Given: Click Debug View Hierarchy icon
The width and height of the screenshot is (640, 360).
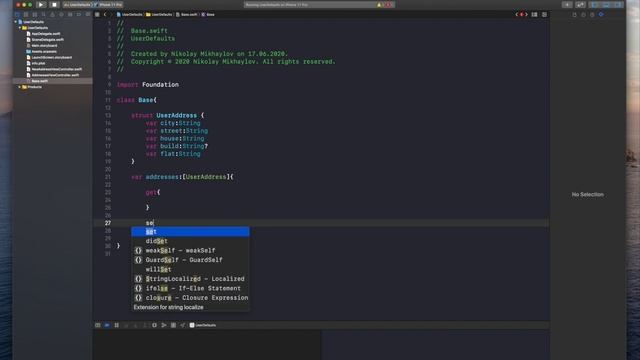Looking at the screenshot, I should click(154, 325).
